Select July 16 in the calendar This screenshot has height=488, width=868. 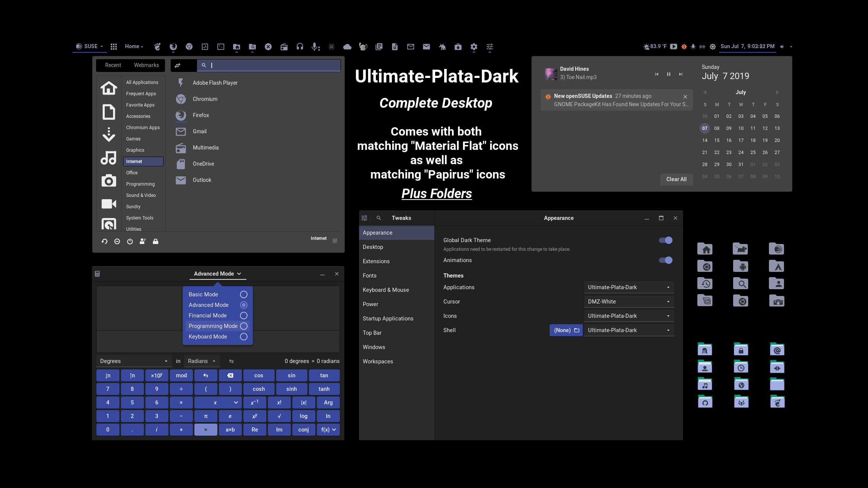click(x=729, y=140)
